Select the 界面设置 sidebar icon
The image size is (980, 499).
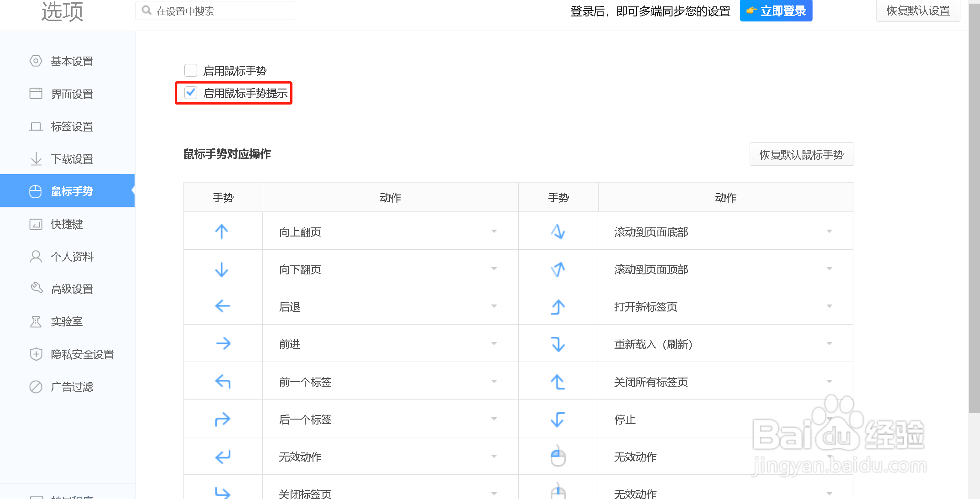tap(73, 94)
